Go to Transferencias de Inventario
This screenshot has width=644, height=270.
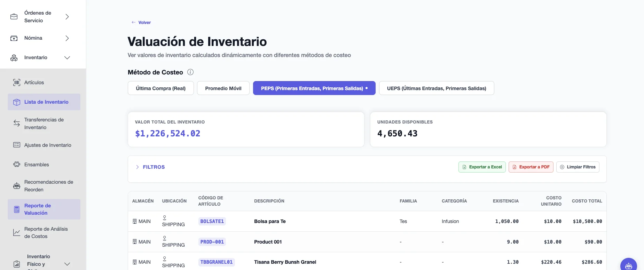[44, 124]
